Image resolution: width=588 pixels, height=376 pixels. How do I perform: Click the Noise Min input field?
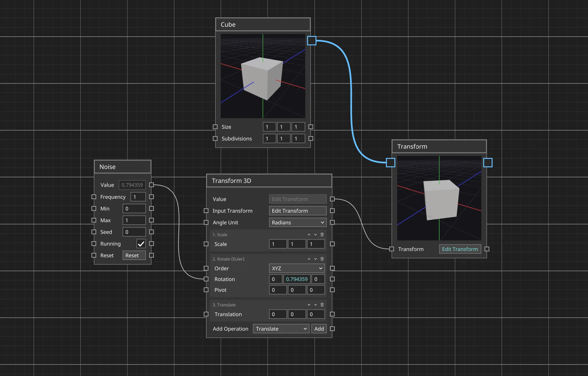point(134,209)
